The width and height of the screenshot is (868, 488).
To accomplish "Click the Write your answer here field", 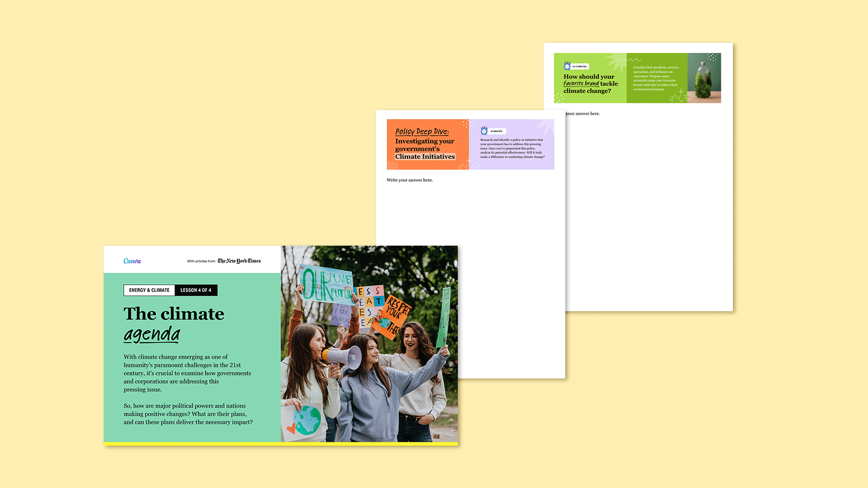I will pyautogui.click(x=410, y=179).
